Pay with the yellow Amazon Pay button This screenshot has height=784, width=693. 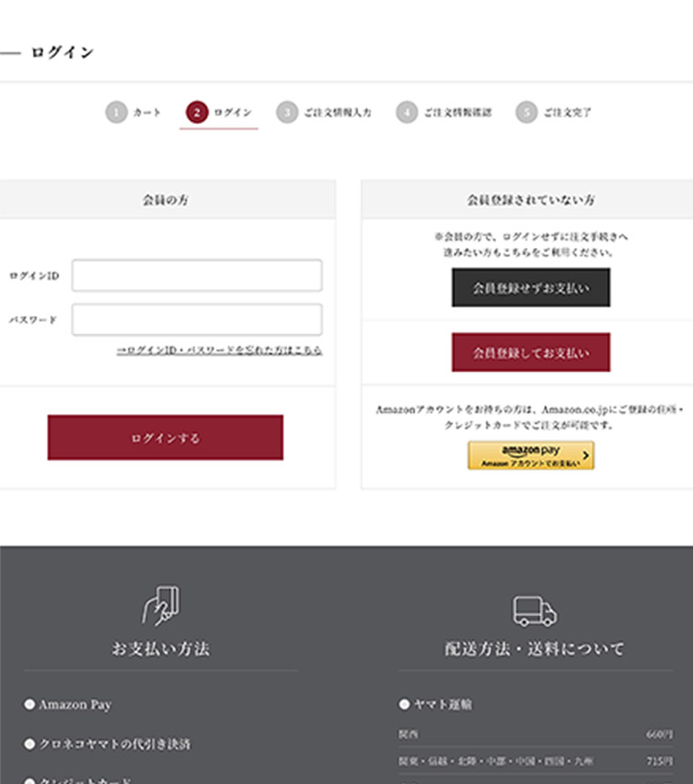(x=531, y=455)
